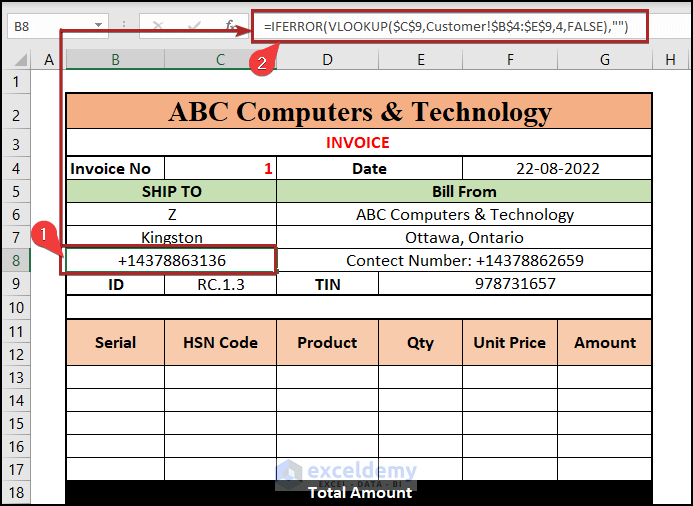Select row 12 header
This screenshot has width=693, height=506.
click(x=16, y=354)
